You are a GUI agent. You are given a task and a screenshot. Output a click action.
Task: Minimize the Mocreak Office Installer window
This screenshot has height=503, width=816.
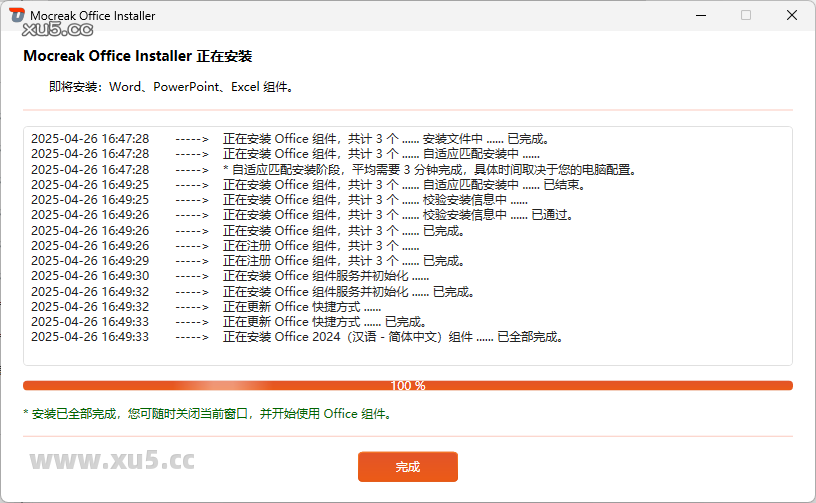[700, 16]
